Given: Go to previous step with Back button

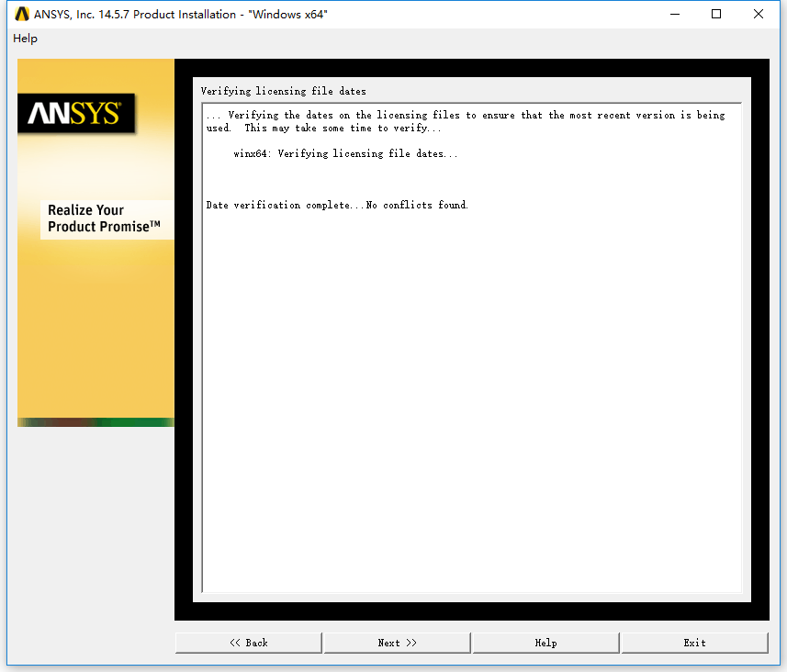Looking at the screenshot, I should (249, 643).
